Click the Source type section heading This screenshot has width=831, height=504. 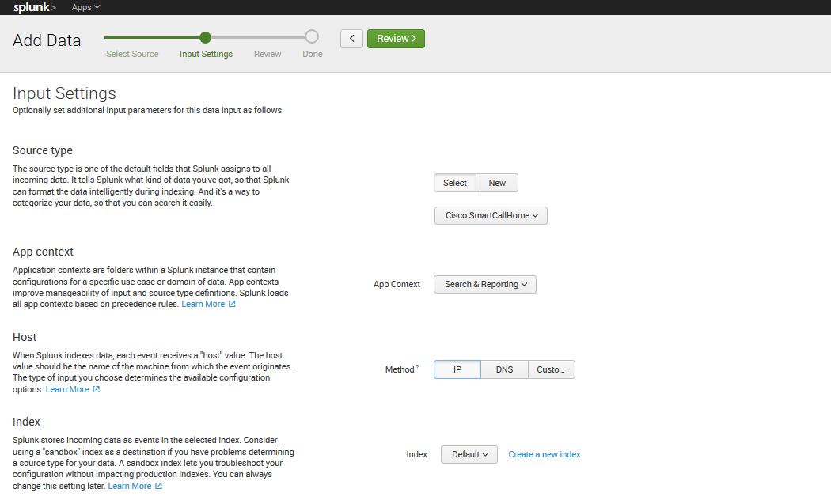(43, 150)
